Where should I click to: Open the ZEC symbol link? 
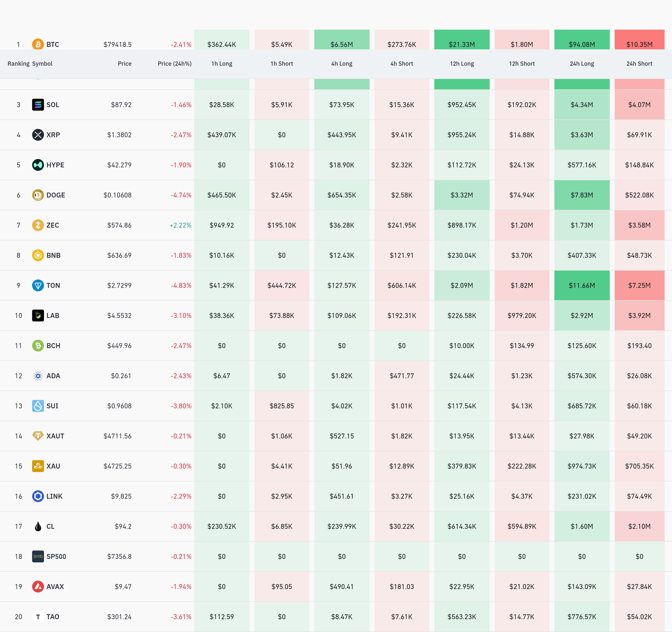click(x=53, y=225)
